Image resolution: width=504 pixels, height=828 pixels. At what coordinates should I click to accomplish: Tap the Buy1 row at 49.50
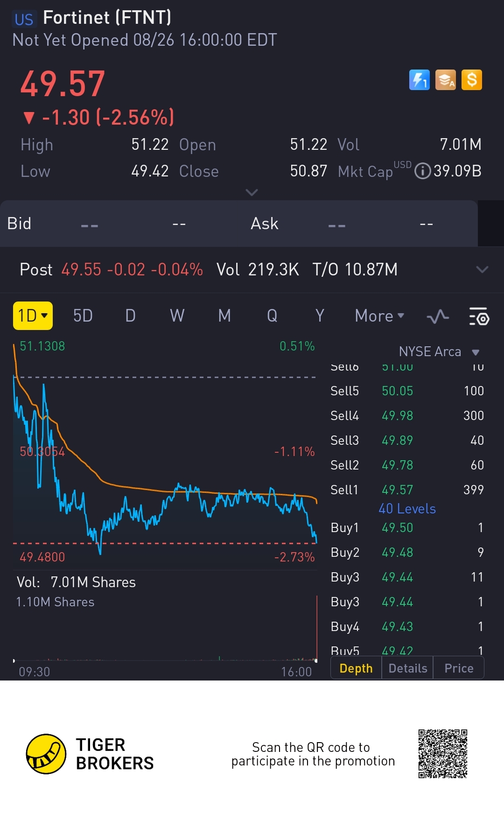click(407, 527)
